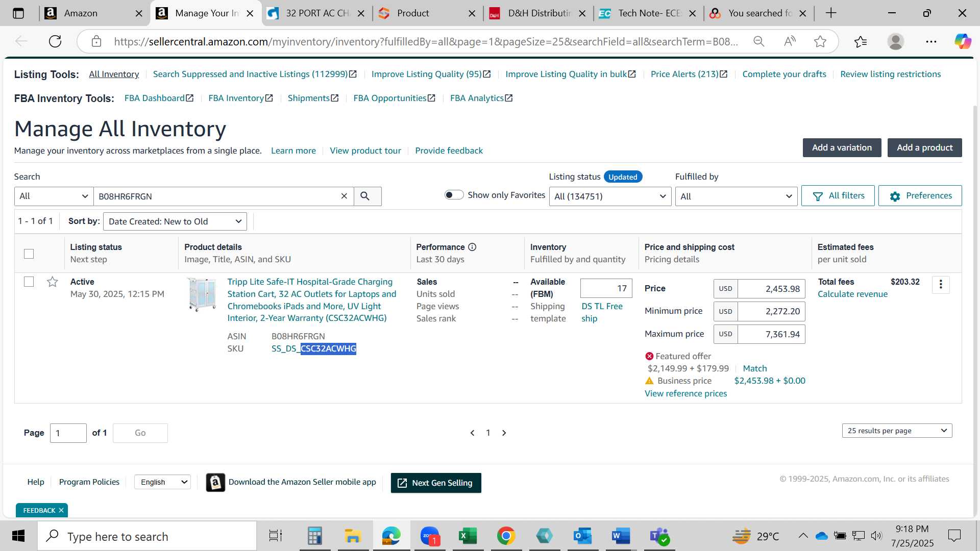Open Word from the taskbar
This screenshot has height=551, width=980.
coord(621,536)
